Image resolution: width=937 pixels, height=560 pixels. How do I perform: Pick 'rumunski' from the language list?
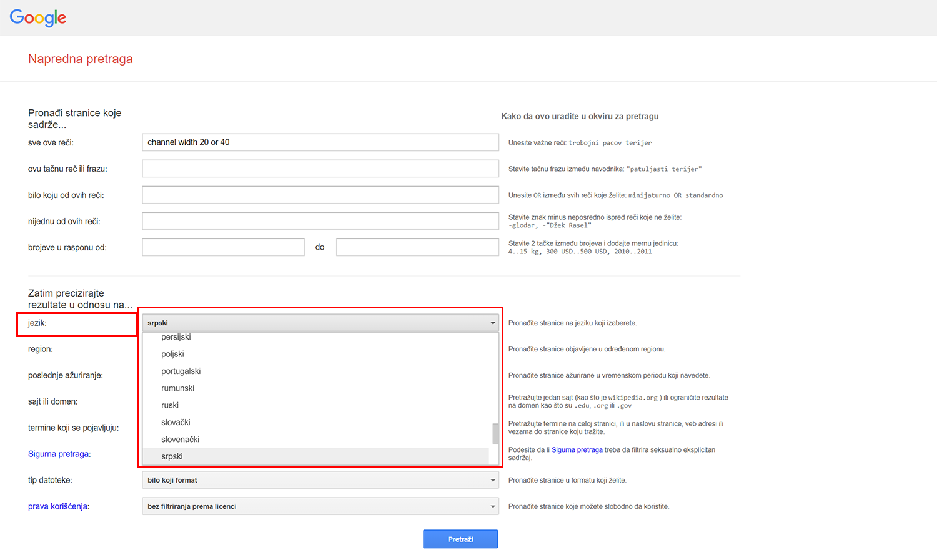(x=315, y=388)
